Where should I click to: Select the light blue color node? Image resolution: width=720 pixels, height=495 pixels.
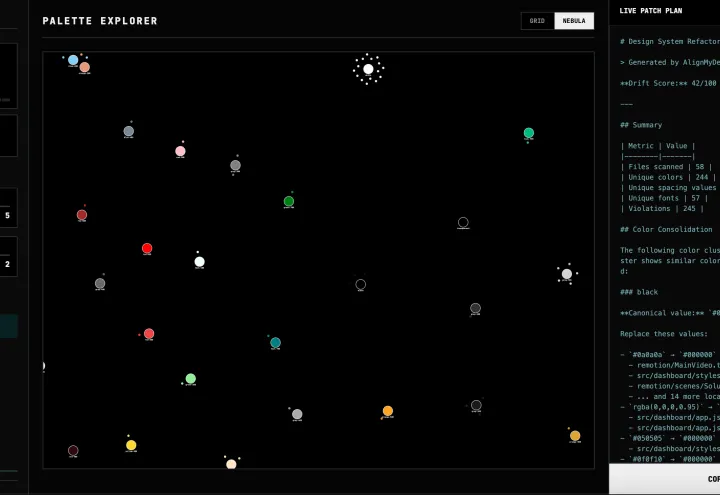[x=73, y=60]
